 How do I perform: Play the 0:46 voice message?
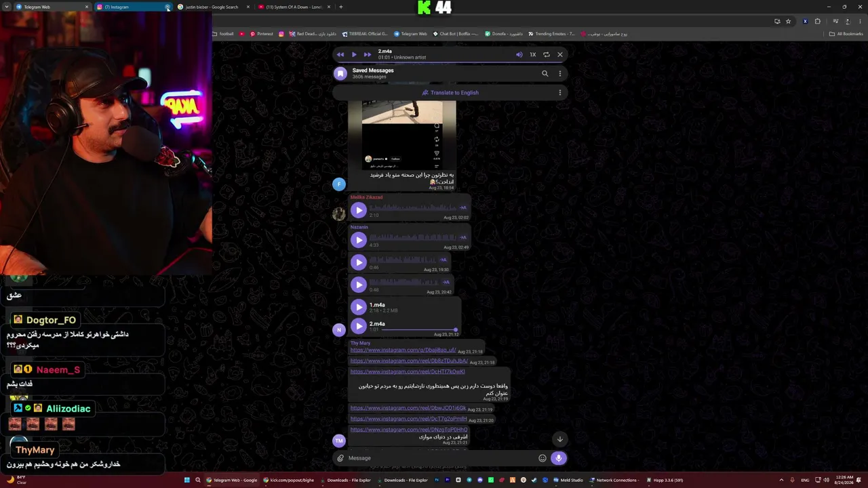click(x=359, y=262)
